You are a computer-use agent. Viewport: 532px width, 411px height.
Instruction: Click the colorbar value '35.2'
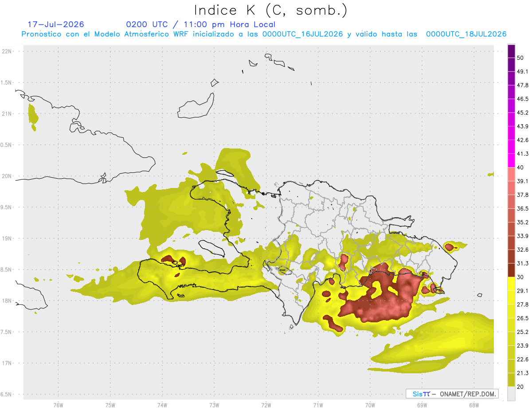522,223
